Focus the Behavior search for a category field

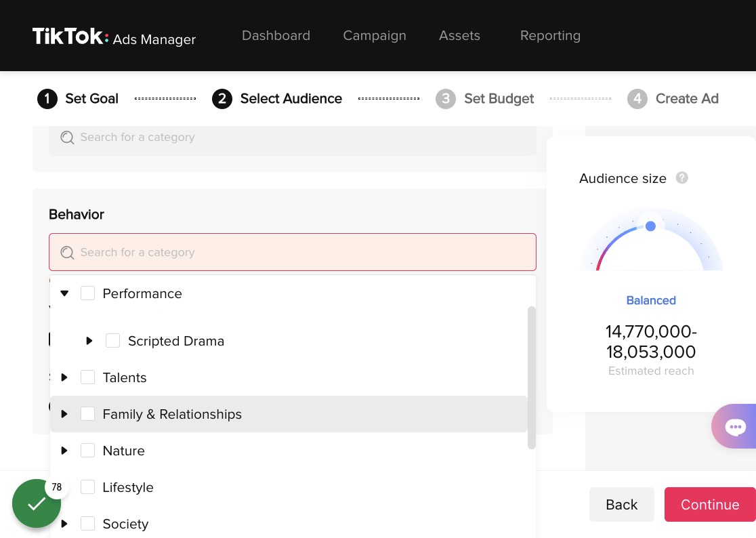tap(293, 252)
